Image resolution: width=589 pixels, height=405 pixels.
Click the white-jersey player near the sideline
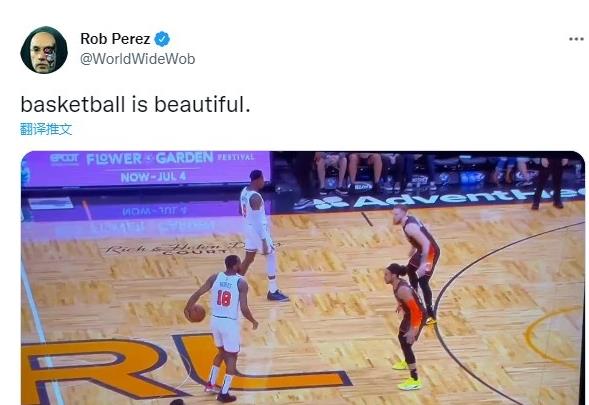[261, 235]
